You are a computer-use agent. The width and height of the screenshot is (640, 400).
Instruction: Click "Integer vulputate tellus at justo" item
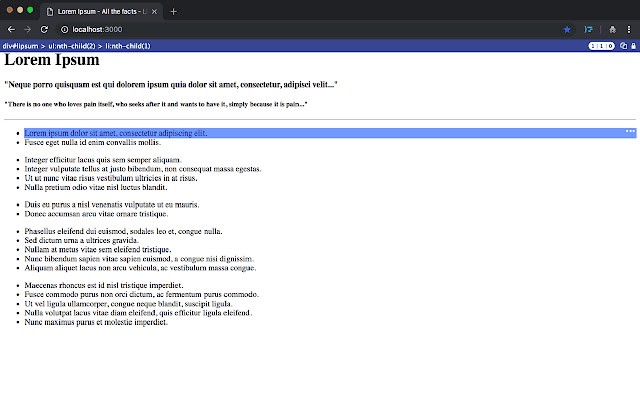pyautogui.click(x=143, y=169)
